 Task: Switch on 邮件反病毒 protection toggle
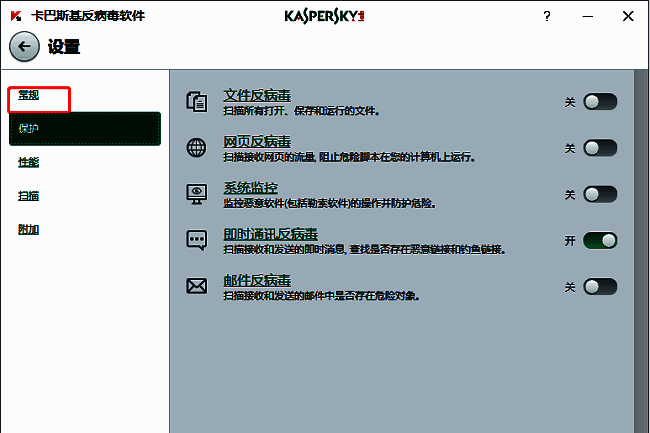(x=600, y=287)
